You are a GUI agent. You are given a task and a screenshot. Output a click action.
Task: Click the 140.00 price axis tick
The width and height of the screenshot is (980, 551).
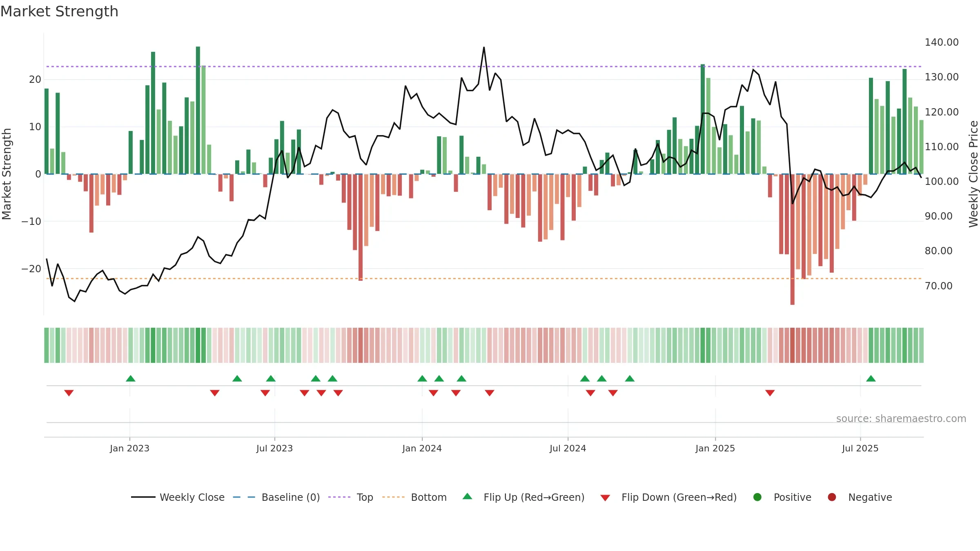942,42
